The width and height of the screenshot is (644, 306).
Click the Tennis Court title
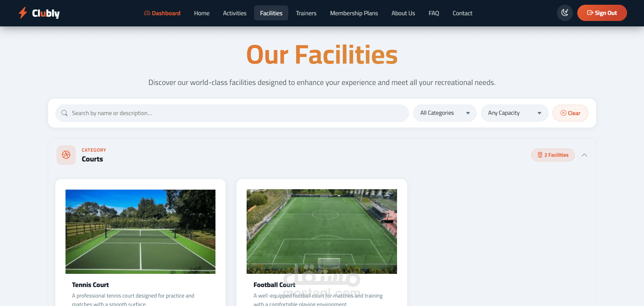[x=90, y=285]
